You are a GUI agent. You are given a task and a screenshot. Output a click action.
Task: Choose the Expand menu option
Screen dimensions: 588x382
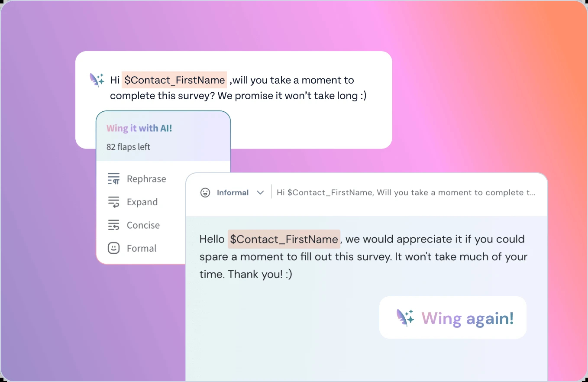pos(132,202)
